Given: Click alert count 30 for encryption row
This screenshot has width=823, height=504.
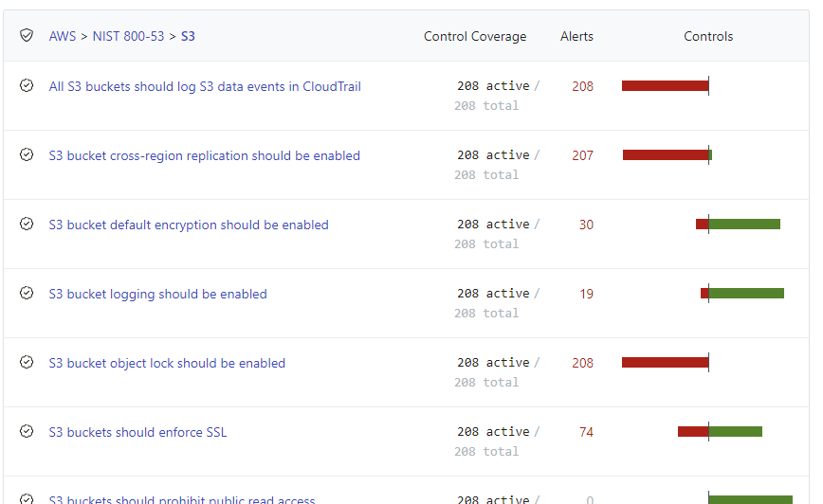Looking at the screenshot, I should [x=586, y=225].
